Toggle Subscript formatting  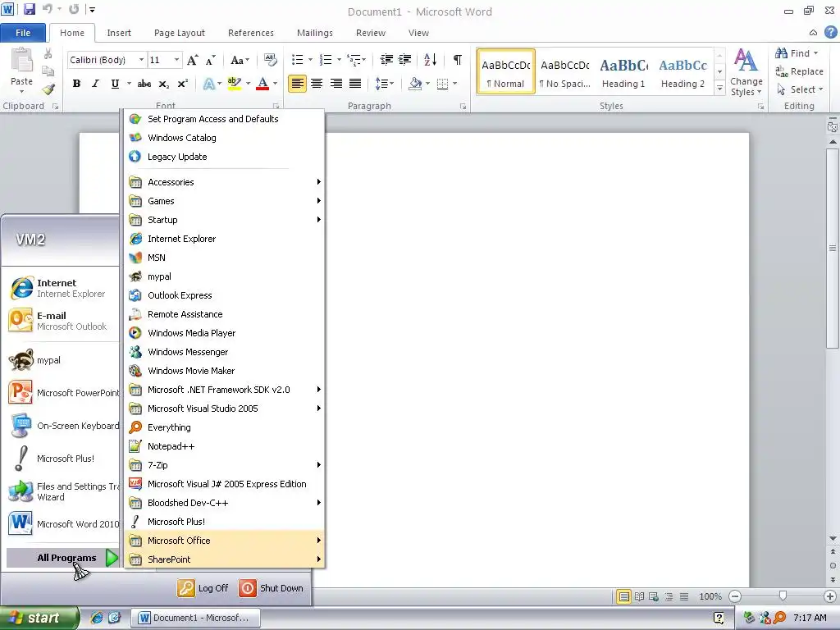coord(164,84)
